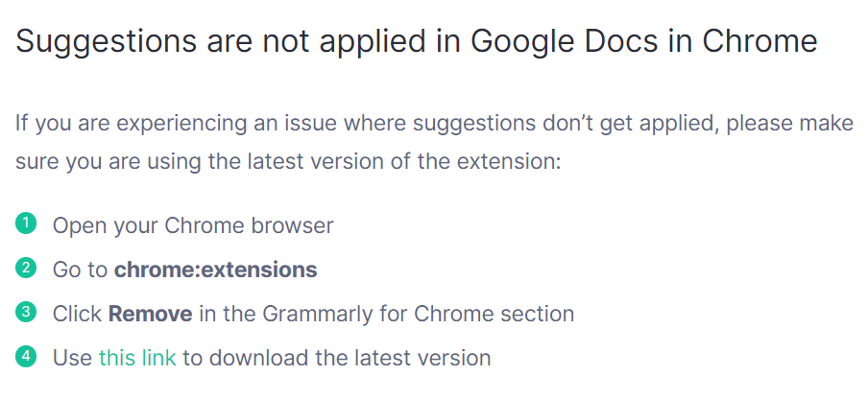Open "this link" to download the extension
Viewport: 868px width, 399px height.
[137, 358]
